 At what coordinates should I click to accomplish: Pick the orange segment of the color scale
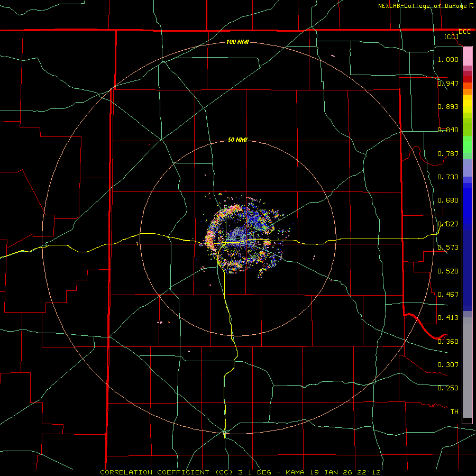(x=467, y=91)
